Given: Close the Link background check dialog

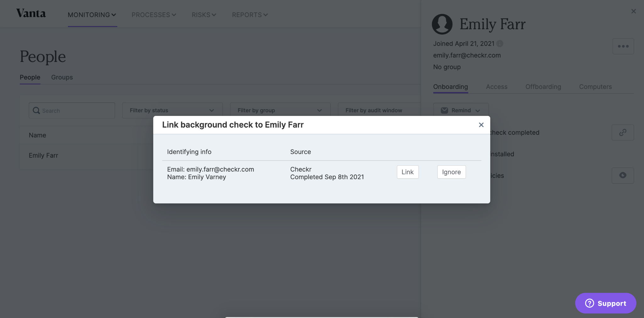Looking at the screenshot, I should tap(481, 125).
